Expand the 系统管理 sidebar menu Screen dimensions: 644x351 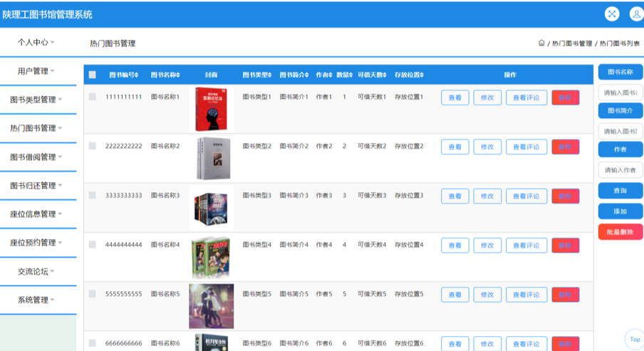pos(36,300)
